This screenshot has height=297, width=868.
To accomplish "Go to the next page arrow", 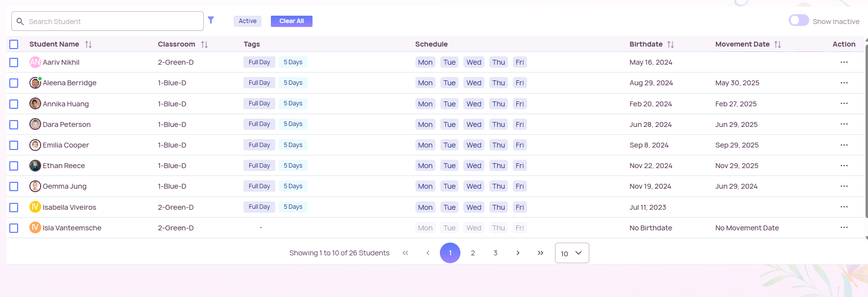I will tap(518, 253).
